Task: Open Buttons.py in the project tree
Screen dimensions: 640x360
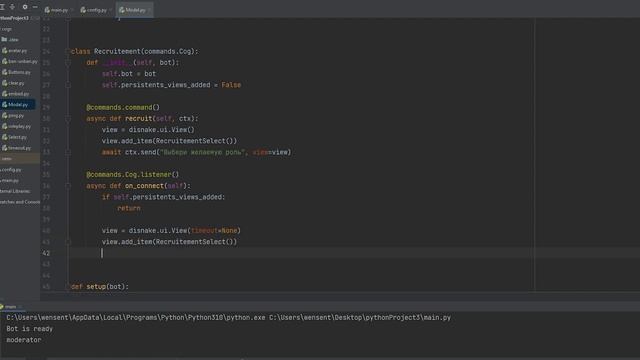Action: [16, 72]
